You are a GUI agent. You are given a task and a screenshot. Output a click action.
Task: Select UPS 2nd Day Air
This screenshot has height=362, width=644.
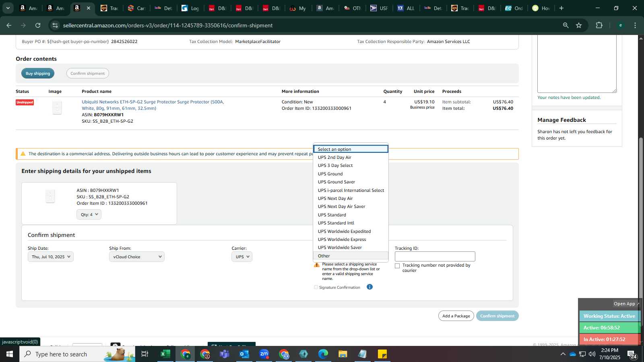pos(351,157)
